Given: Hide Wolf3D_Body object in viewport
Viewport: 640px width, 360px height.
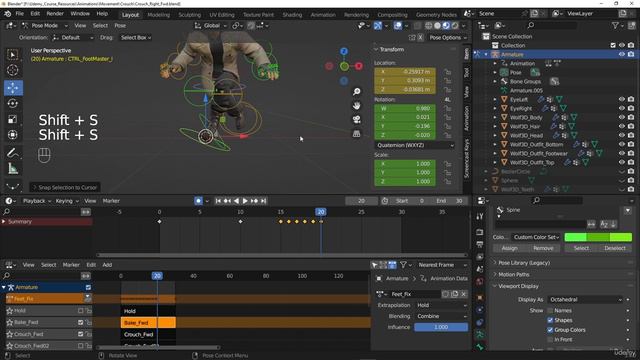Looking at the screenshot, I should [622, 117].
